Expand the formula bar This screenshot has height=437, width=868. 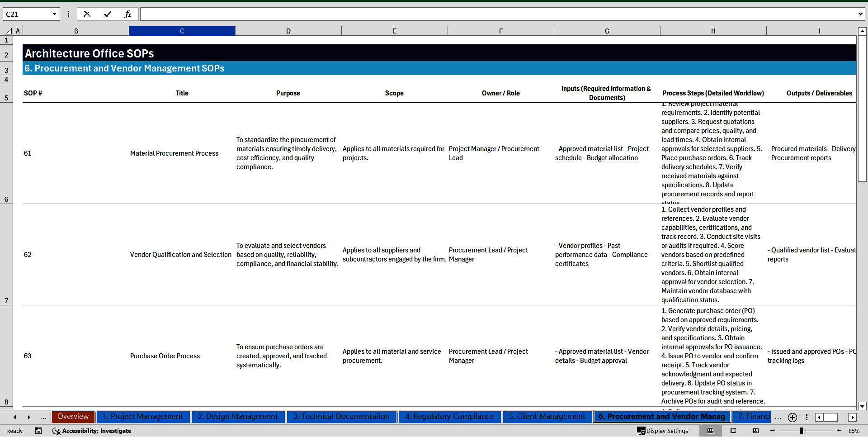(860, 14)
